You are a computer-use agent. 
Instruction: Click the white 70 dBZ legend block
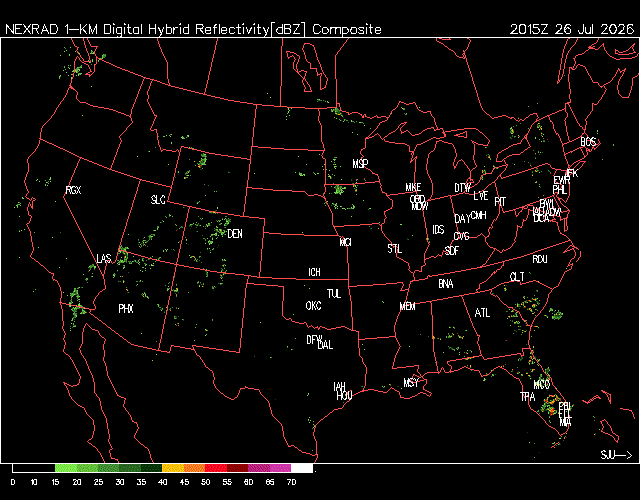point(302,468)
